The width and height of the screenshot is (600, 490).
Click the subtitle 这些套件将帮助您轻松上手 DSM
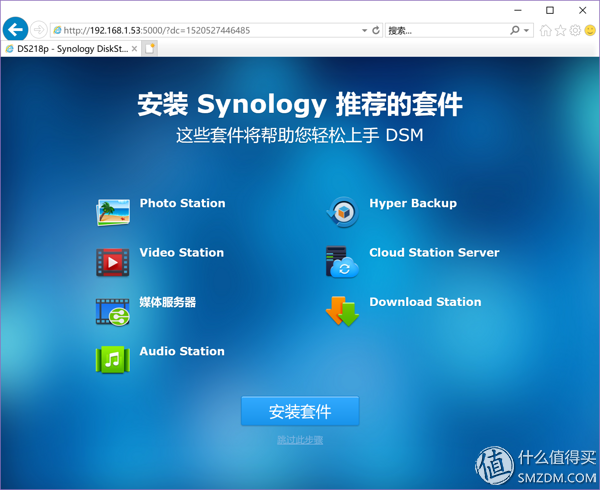click(300, 135)
